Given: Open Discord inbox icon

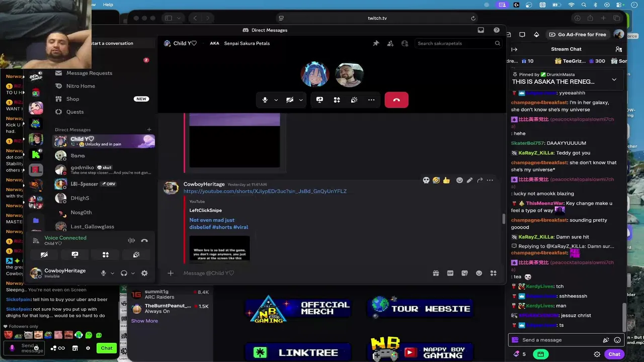Looking at the screenshot, I should tap(481, 30).
